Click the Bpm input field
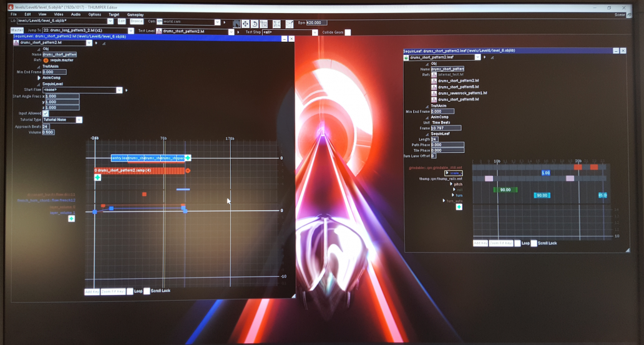Viewport: 644px width, 345px height. point(316,23)
